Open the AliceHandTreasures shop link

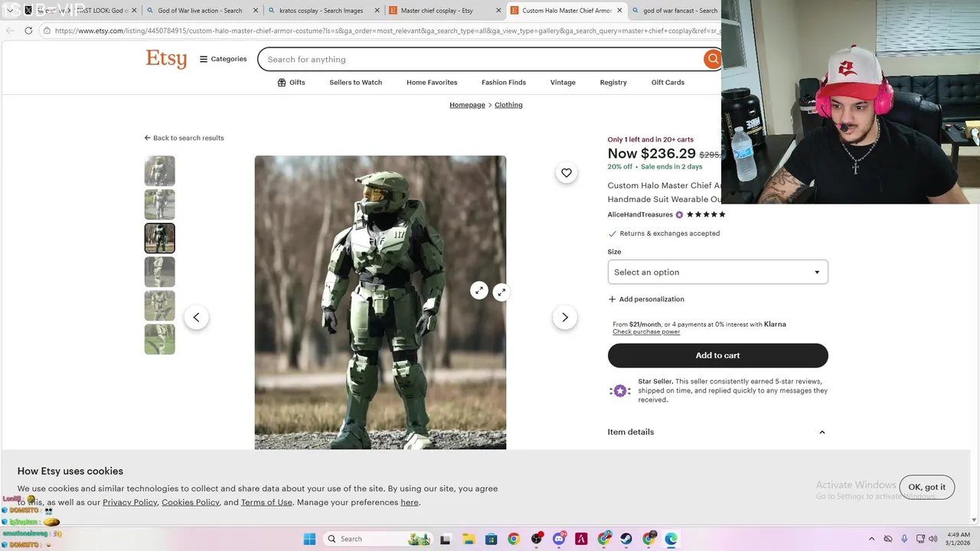(x=640, y=214)
